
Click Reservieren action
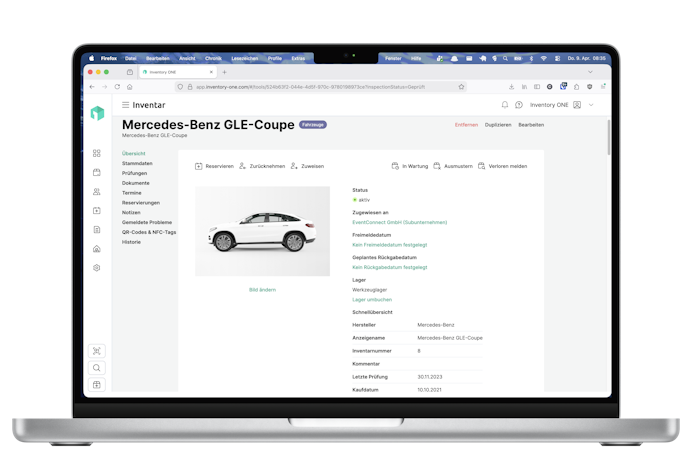(x=214, y=166)
